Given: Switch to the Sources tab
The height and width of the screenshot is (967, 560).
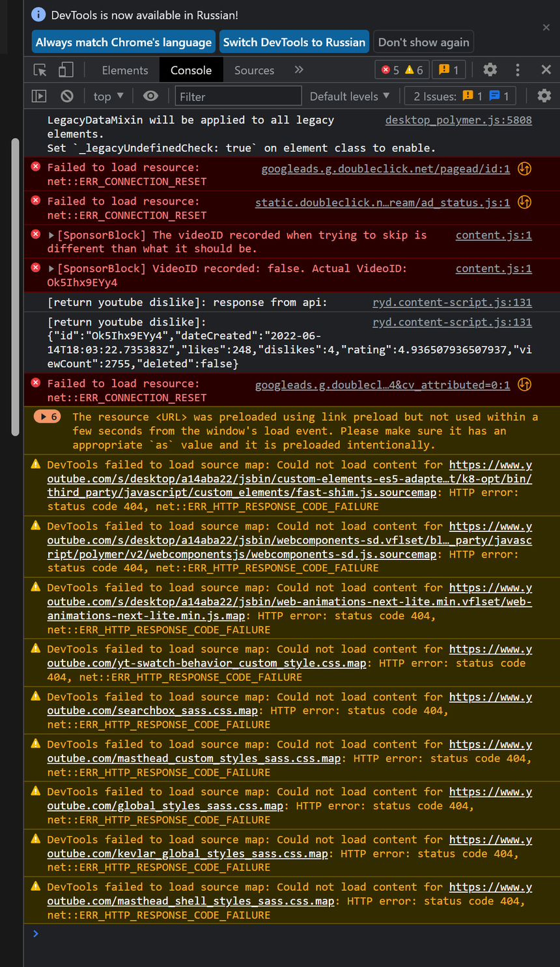Looking at the screenshot, I should pyautogui.click(x=254, y=70).
